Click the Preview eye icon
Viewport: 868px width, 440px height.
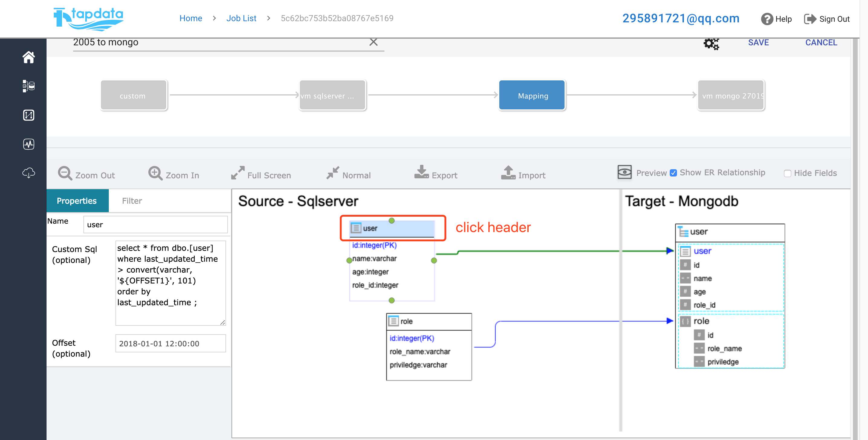click(x=624, y=172)
